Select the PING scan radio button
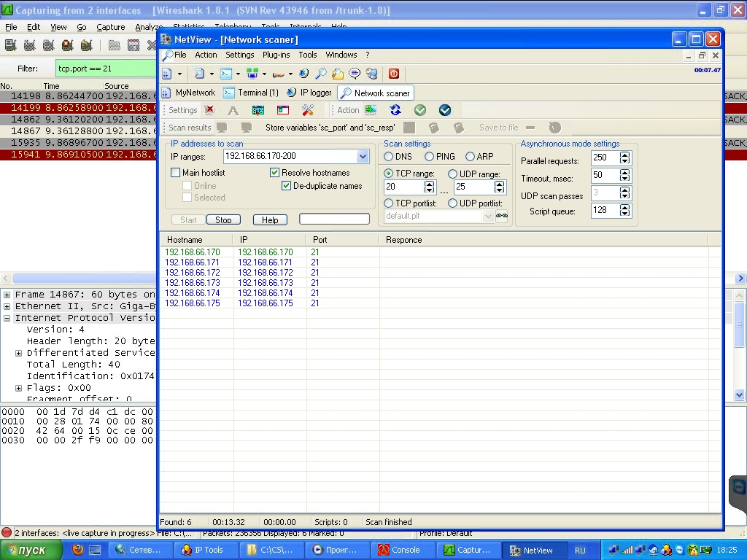The image size is (747, 560). [429, 157]
